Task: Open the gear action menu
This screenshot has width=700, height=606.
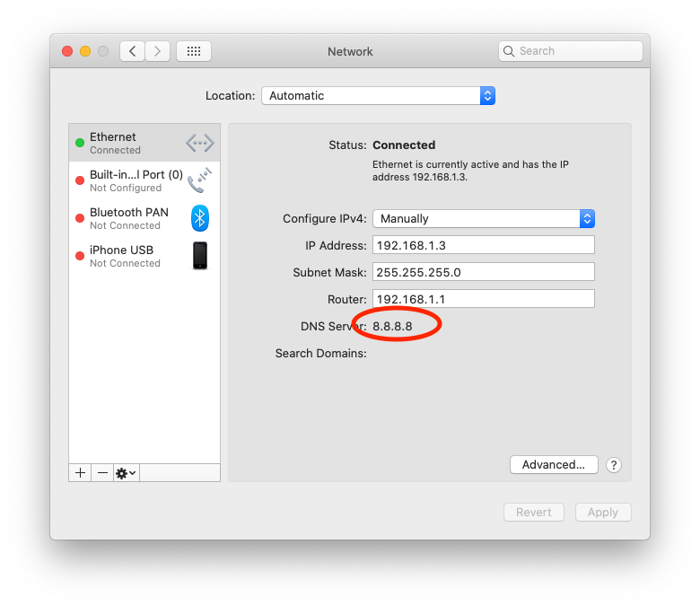Action: tap(127, 472)
